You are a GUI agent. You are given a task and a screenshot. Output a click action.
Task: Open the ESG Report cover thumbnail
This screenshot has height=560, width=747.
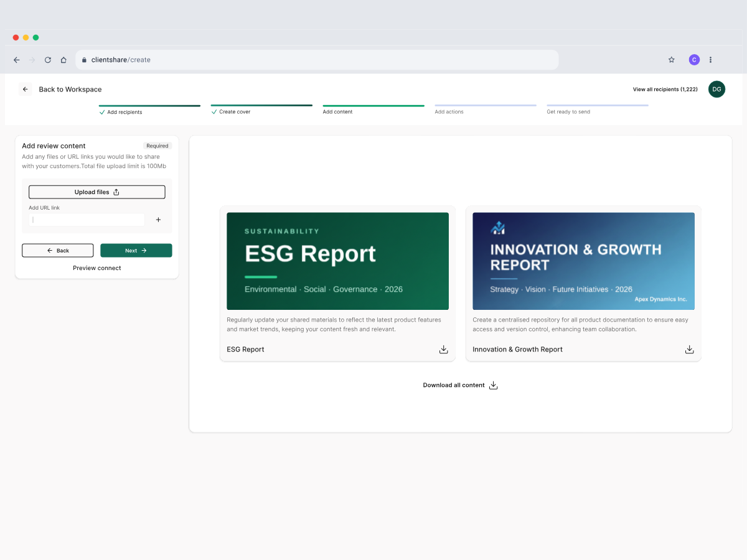point(337,261)
